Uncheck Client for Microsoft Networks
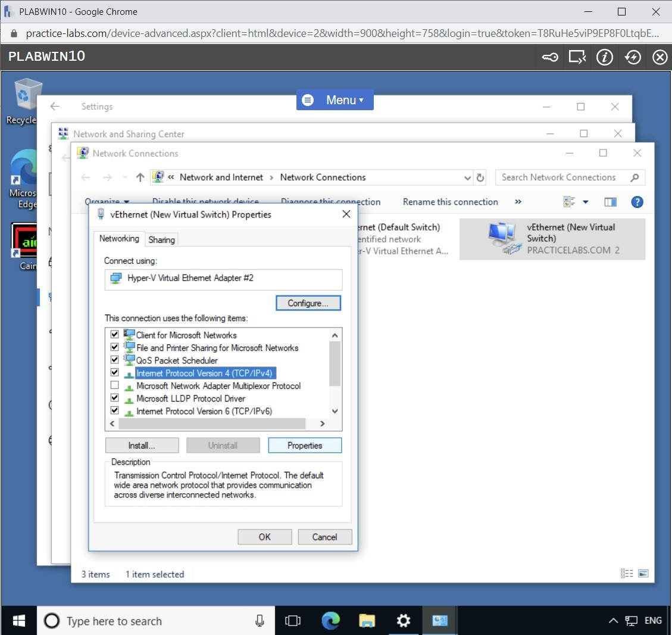 click(115, 334)
